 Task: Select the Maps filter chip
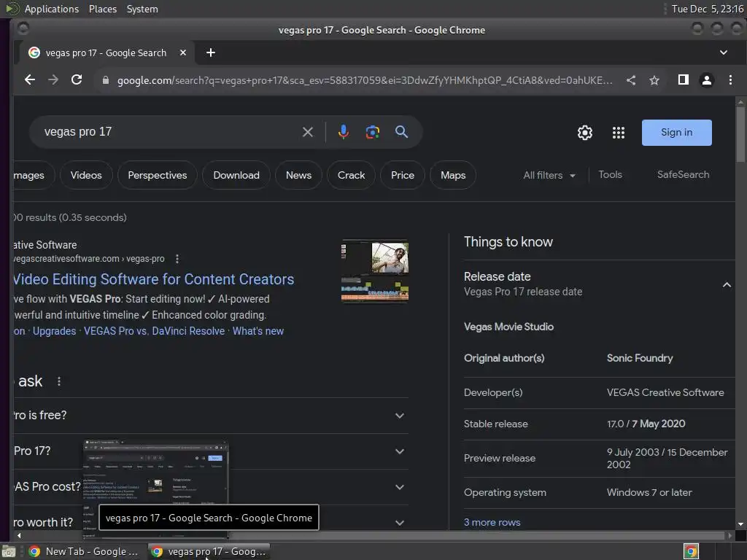[x=453, y=175]
